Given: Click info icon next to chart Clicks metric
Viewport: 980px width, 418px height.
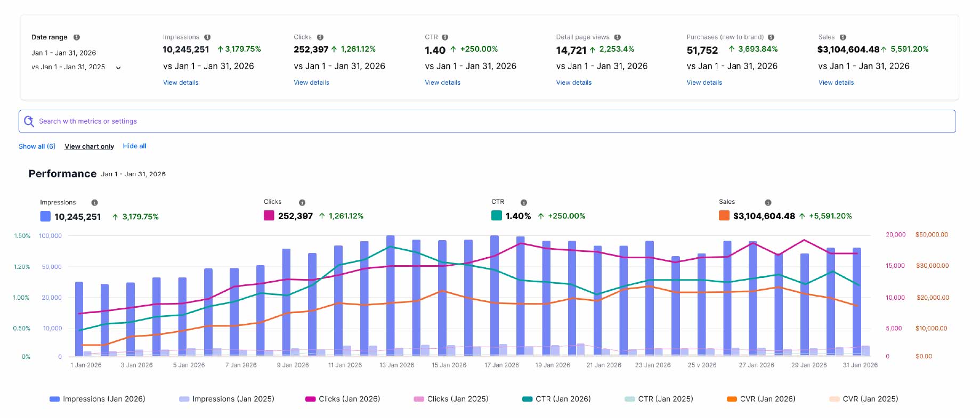Looking at the screenshot, I should pos(302,202).
